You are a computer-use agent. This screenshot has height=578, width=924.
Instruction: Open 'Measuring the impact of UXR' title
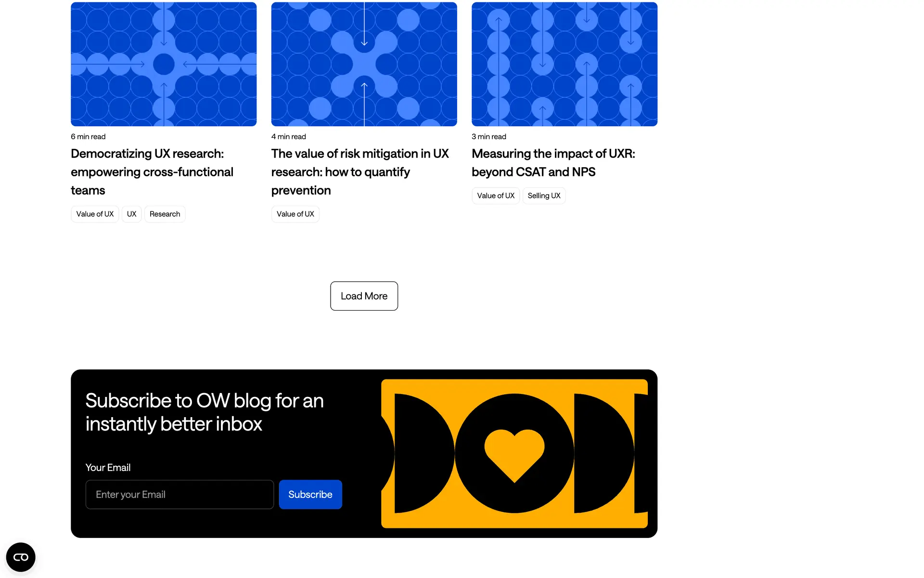[x=553, y=163]
